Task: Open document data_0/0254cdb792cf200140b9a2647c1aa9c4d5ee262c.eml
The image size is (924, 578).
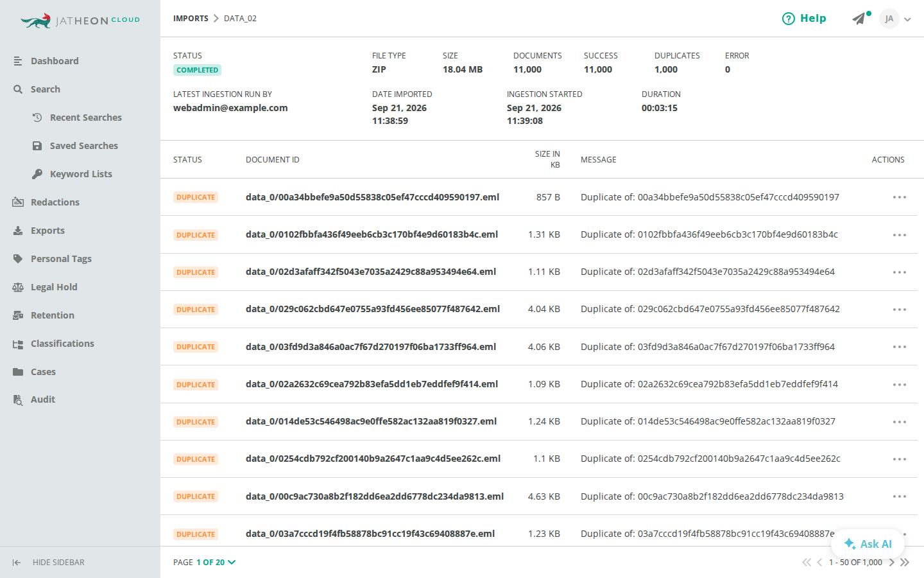Action: [373, 459]
